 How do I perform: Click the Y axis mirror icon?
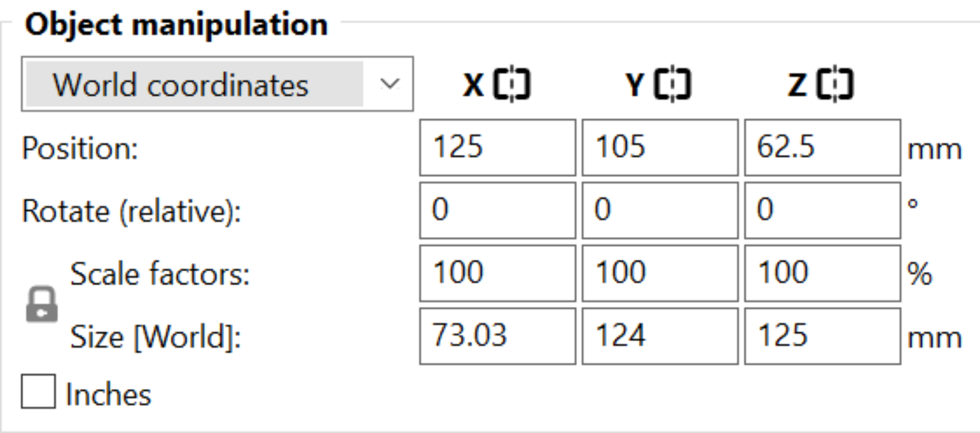pyautogui.click(x=673, y=85)
